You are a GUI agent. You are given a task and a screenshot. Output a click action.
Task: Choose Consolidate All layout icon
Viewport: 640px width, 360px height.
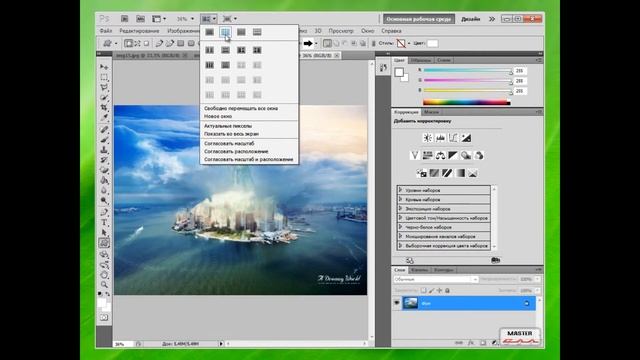coord(209,32)
